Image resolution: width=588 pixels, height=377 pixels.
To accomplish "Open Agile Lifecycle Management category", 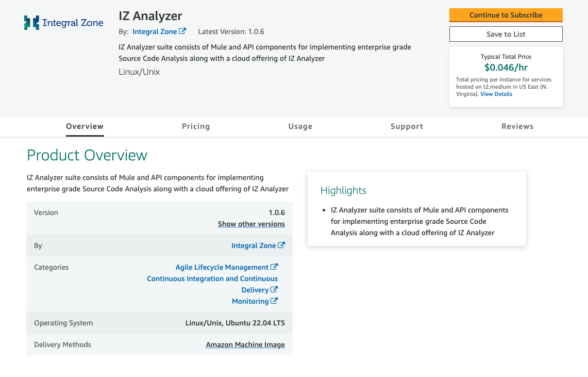I will [x=222, y=267].
